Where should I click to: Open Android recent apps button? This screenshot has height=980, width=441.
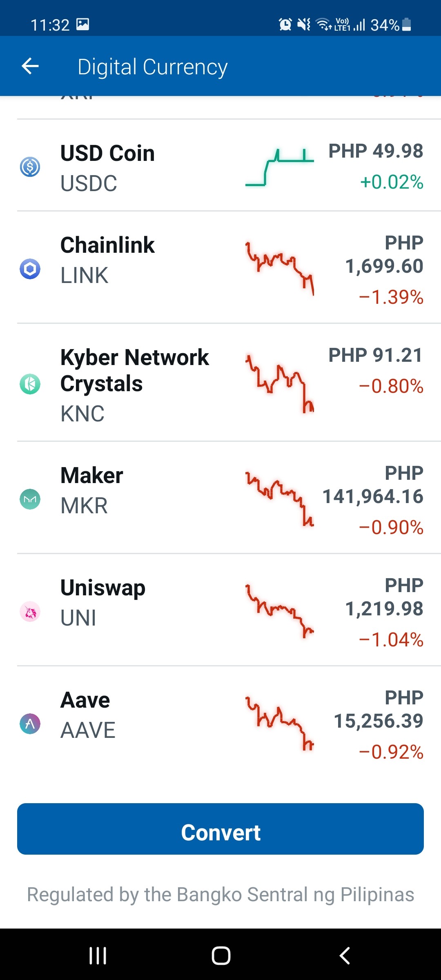click(98, 955)
